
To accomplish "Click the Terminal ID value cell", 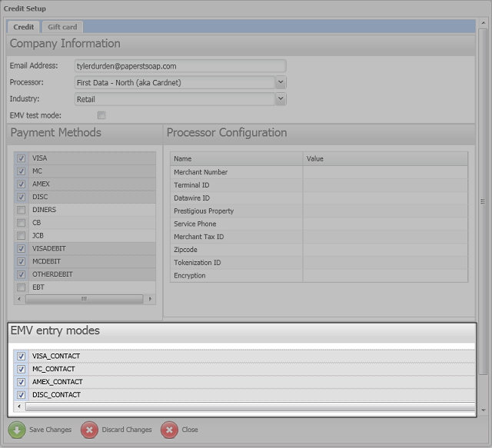I will coord(384,185).
